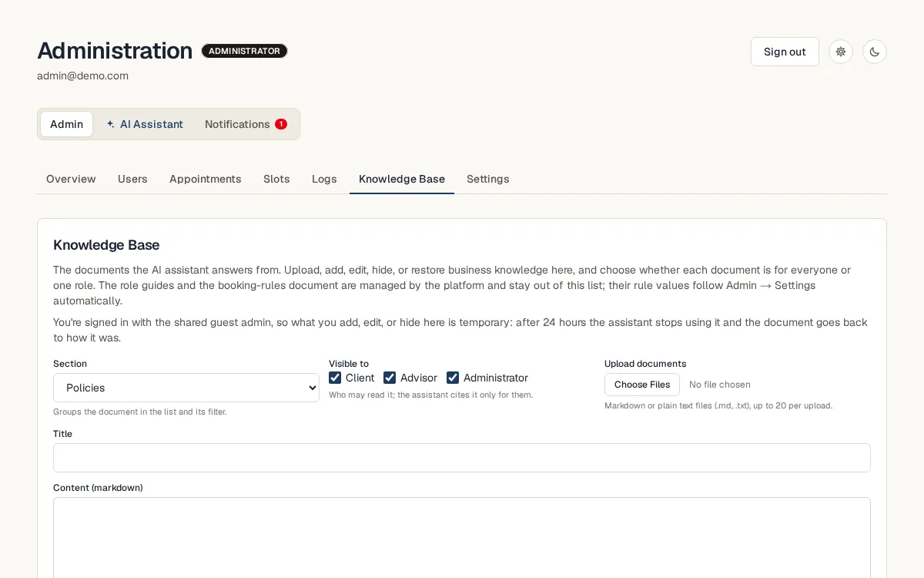This screenshot has height=578, width=924.
Task: Click the ADMINISTRATOR role badge
Action: 244,51
